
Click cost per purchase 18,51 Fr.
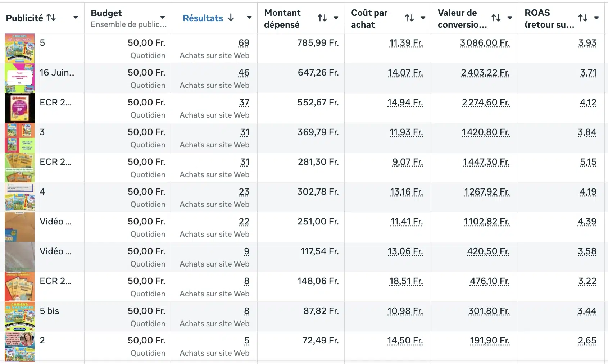[406, 281]
